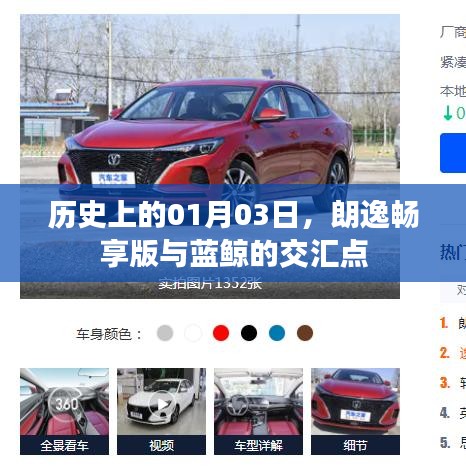Click the green price-drop arrow icon
466x466 pixels.
pos(447,113)
